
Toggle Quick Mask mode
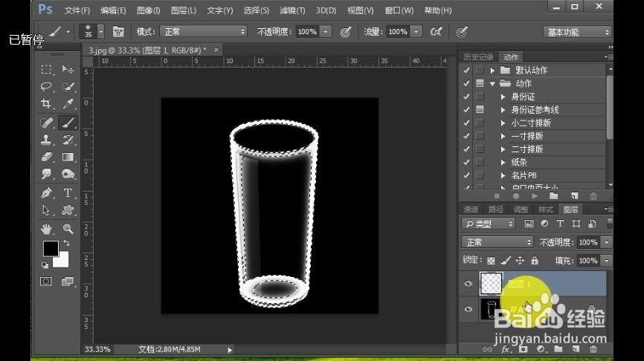pyautogui.click(x=46, y=282)
